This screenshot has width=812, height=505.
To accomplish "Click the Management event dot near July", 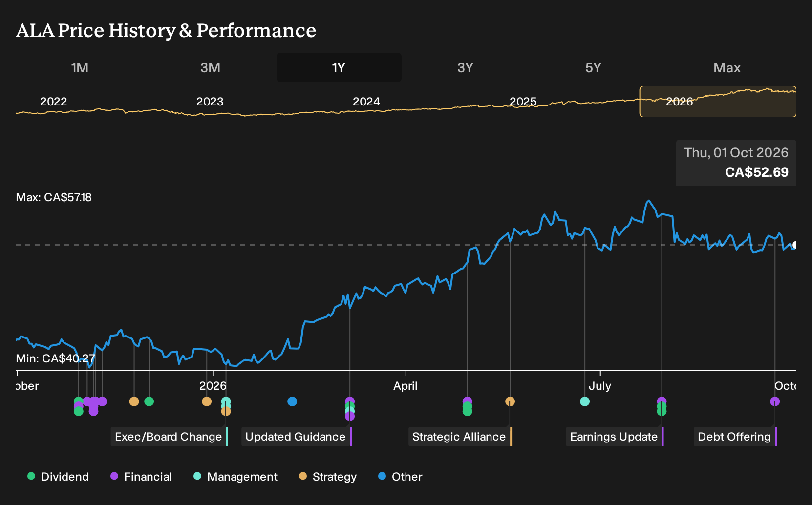I will tap(585, 401).
